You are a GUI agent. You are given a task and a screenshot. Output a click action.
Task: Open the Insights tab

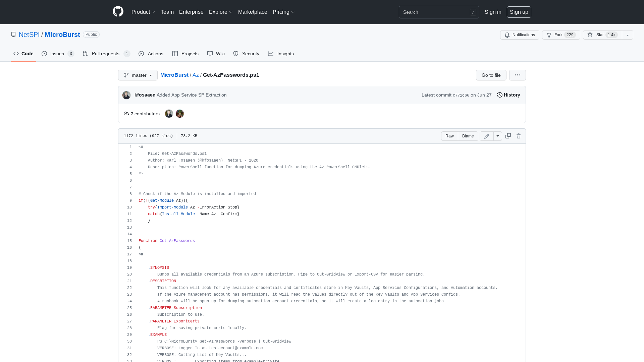(x=281, y=54)
